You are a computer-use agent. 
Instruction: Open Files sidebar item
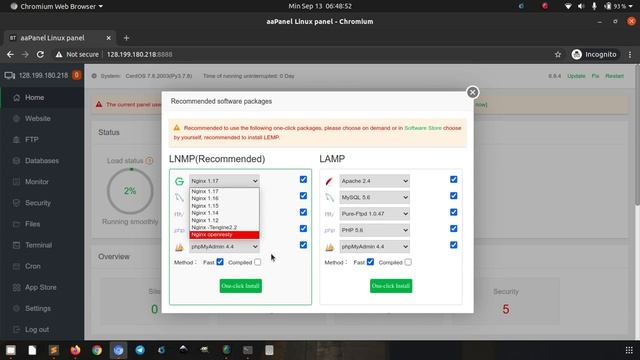coord(42,224)
